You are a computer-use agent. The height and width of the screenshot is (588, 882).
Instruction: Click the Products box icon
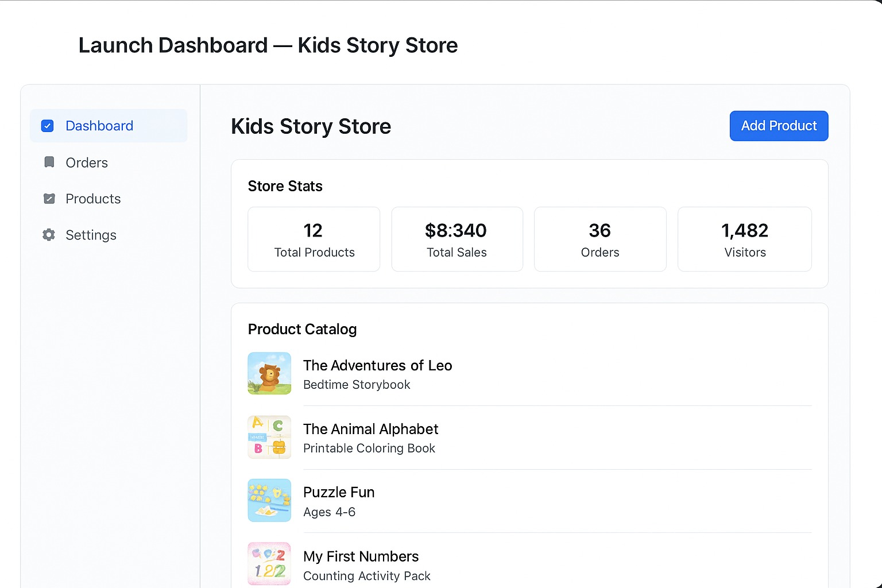pyautogui.click(x=49, y=199)
